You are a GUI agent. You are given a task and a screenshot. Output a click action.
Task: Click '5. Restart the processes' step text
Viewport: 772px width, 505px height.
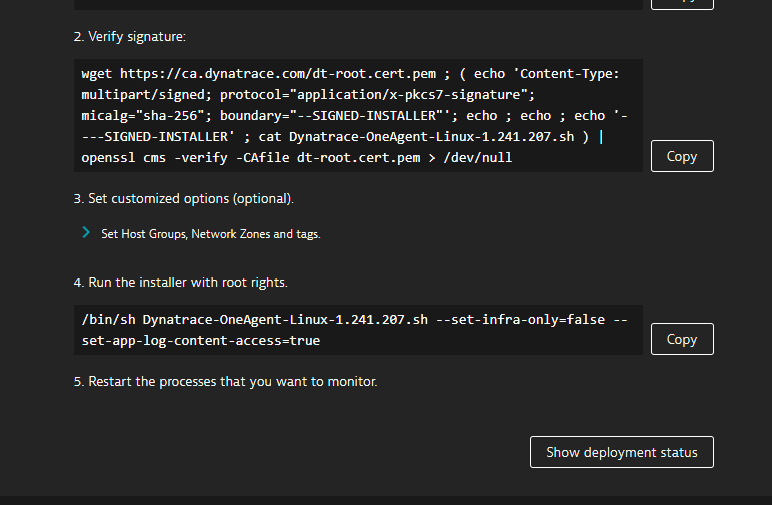[x=226, y=382]
